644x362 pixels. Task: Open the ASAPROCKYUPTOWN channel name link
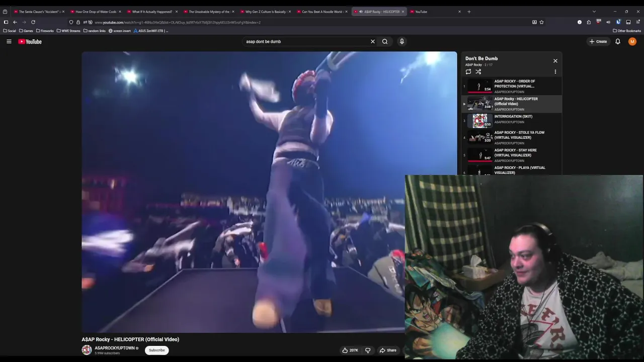(115, 348)
